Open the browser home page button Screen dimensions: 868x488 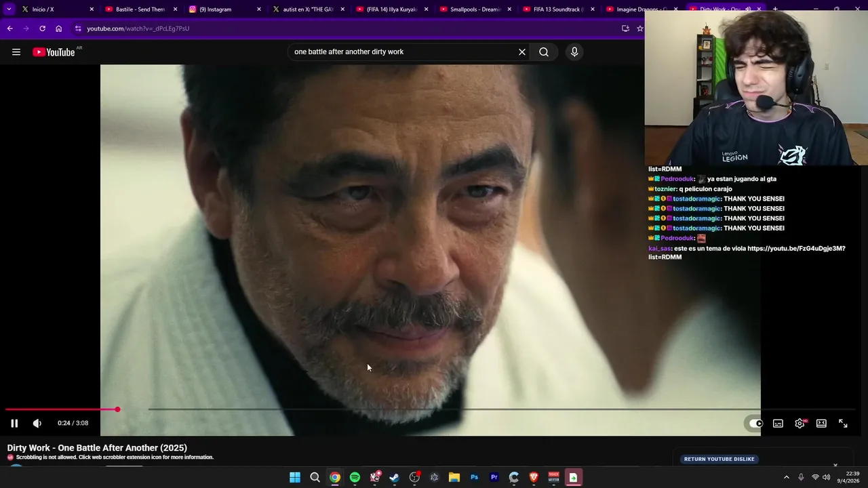coord(58,28)
